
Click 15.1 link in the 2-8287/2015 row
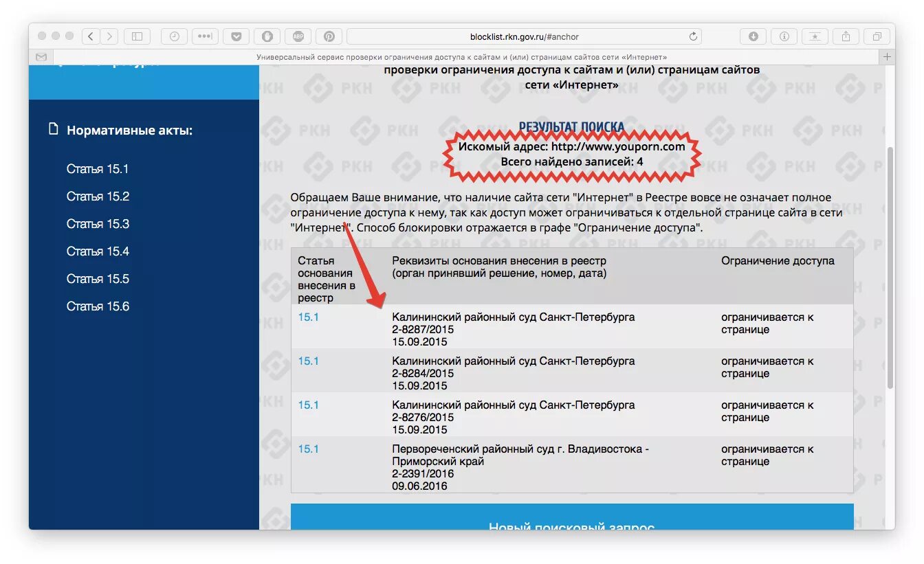pyautogui.click(x=308, y=317)
